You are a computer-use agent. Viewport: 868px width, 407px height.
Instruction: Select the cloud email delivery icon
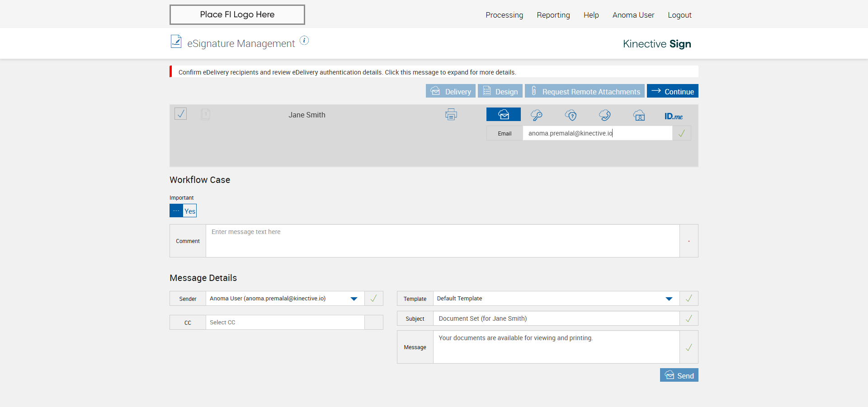coord(503,115)
